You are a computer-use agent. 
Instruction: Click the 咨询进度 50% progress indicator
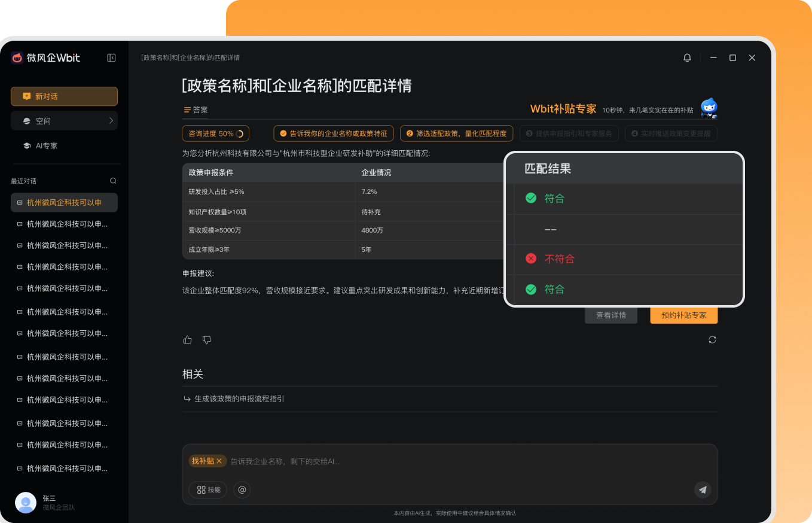(215, 133)
